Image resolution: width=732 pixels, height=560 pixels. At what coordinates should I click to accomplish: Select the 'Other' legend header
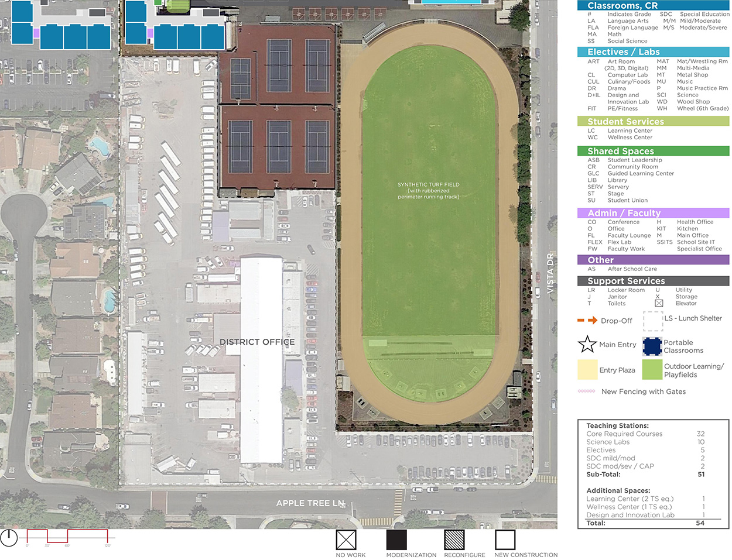[653, 260]
